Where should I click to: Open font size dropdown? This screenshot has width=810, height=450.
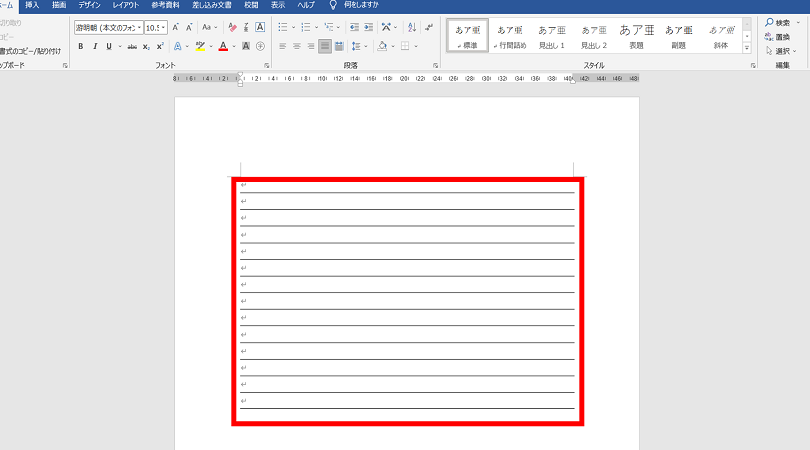pos(164,27)
